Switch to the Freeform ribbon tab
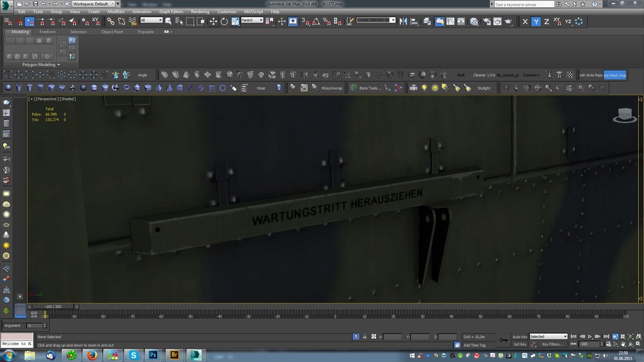This screenshot has height=362, width=644. tap(48, 32)
